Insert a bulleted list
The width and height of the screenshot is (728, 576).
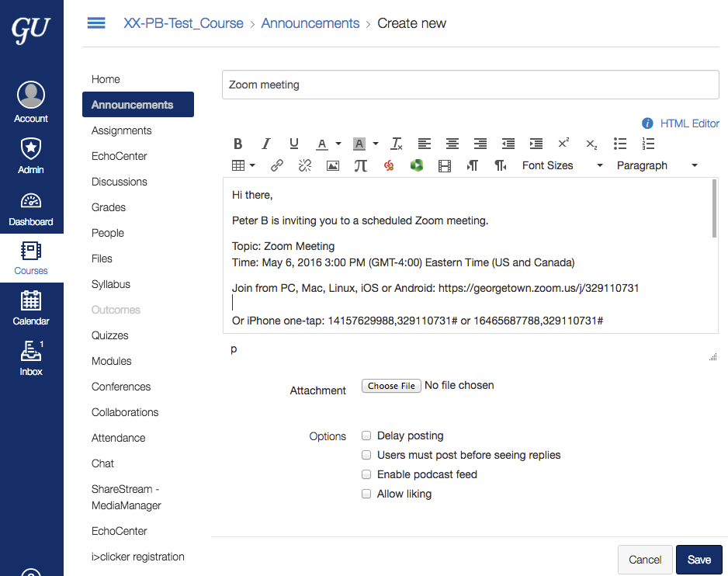pos(620,144)
